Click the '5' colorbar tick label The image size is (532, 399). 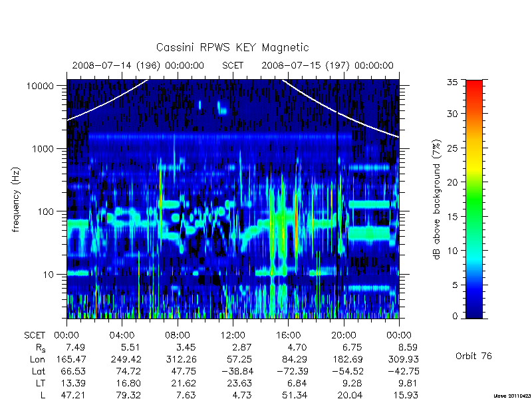coord(455,285)
